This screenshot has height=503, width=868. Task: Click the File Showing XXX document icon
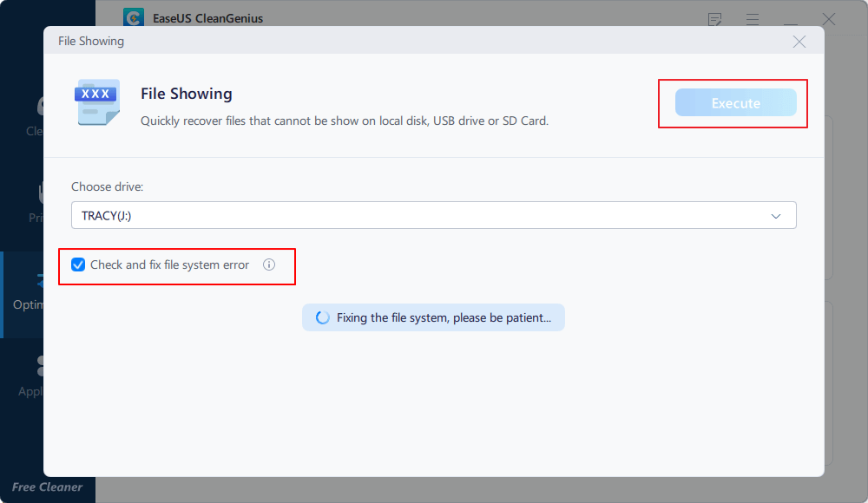coord(96,102)
